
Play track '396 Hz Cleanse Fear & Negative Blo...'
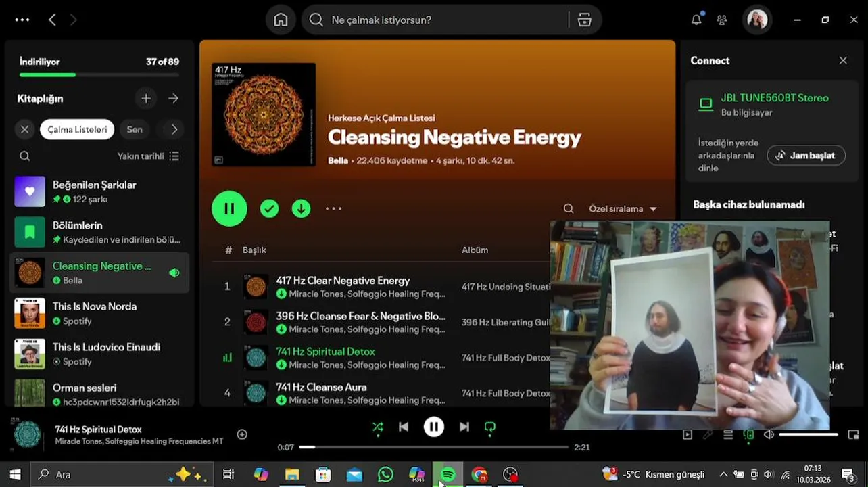(360, 316)
